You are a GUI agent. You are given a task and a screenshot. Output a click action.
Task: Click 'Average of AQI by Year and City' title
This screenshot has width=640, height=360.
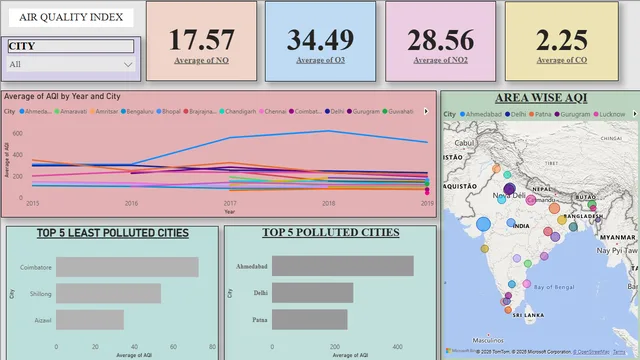[62, 96]
